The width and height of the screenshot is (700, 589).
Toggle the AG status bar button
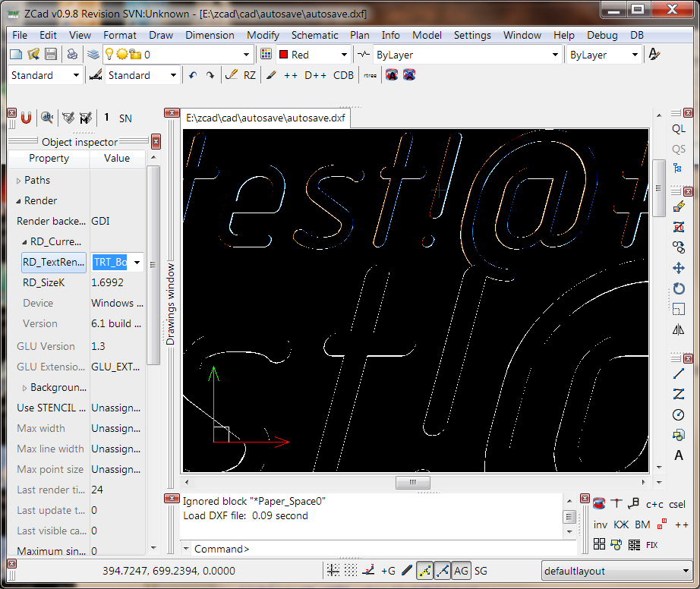click(x=461, y=571)
